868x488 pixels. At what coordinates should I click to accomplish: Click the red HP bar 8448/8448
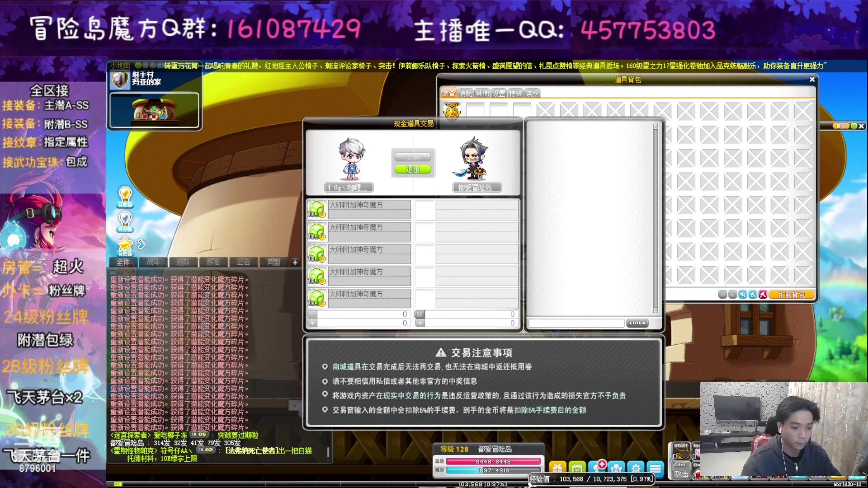pos(493,461)
